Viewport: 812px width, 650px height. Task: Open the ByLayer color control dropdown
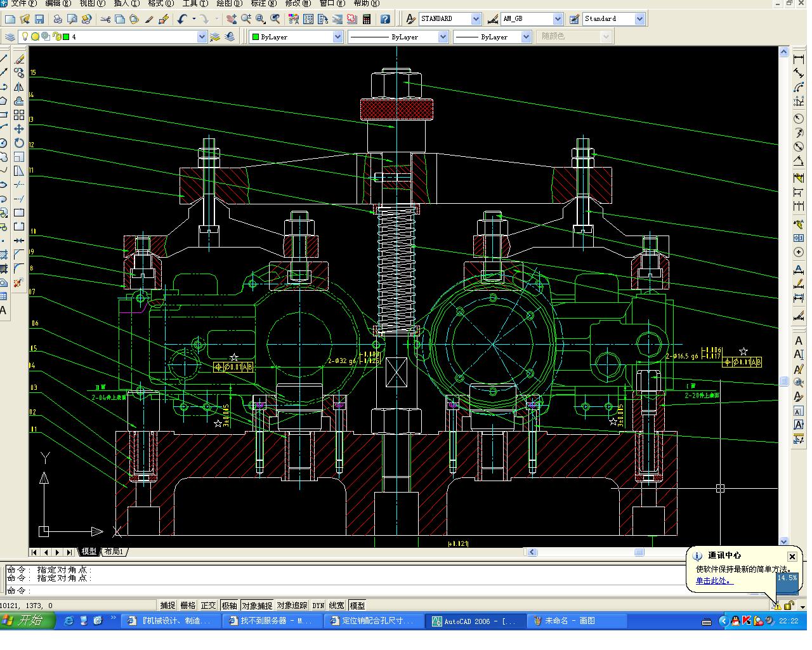point(337,37)
